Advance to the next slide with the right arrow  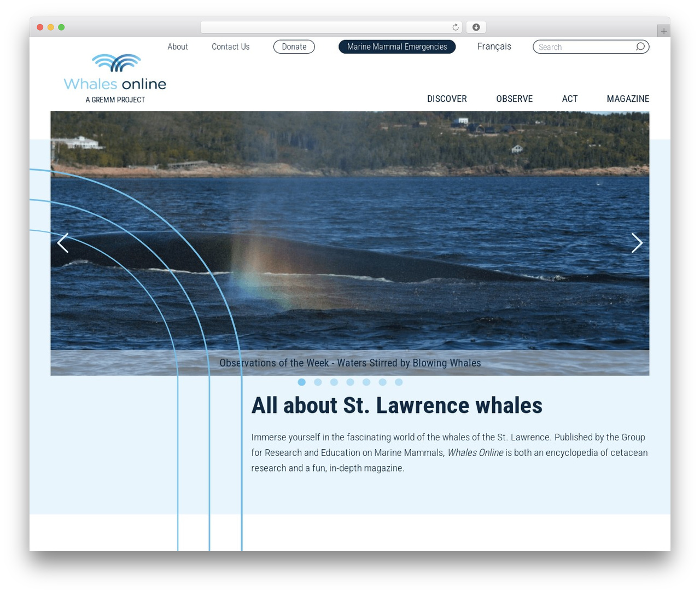[637, 243]
